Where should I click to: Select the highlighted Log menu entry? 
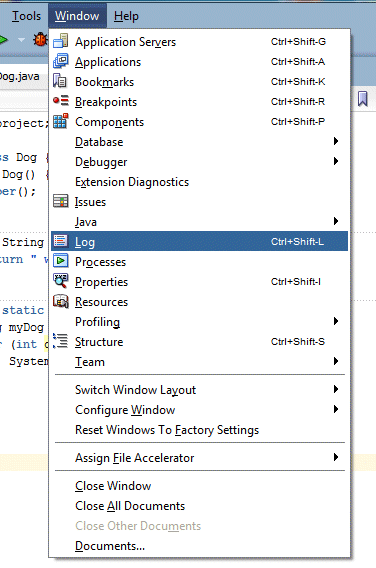point(199,241)
